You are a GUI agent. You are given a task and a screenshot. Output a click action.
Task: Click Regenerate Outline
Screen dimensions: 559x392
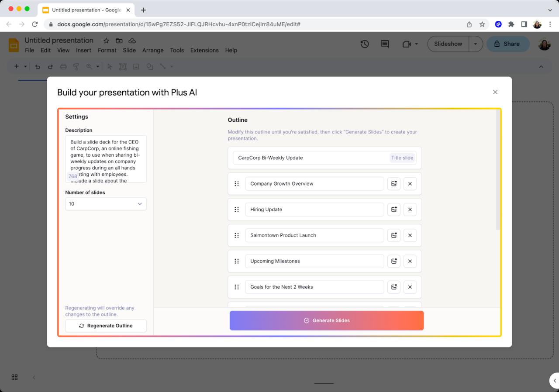pyautogui.click(x=106, y=326)
